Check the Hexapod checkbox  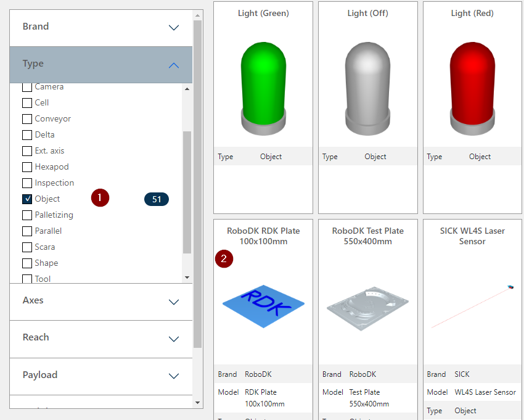pos(27,167)
